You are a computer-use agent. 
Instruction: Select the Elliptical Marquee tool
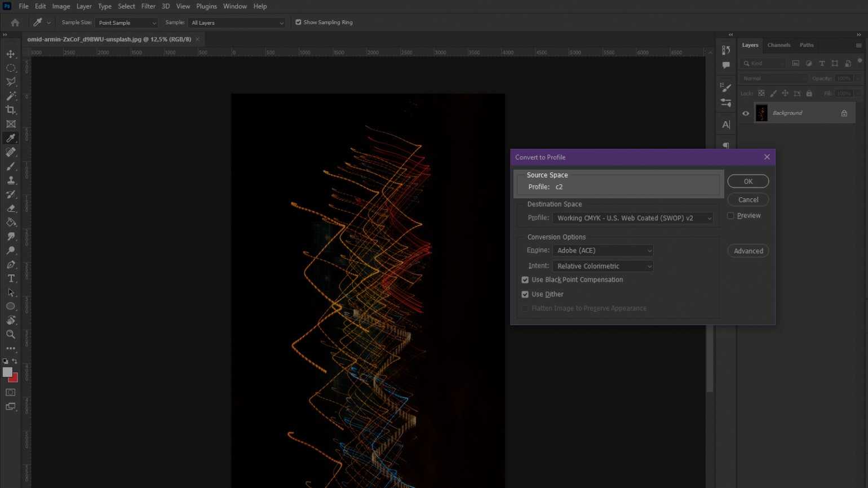coord(11,68)
